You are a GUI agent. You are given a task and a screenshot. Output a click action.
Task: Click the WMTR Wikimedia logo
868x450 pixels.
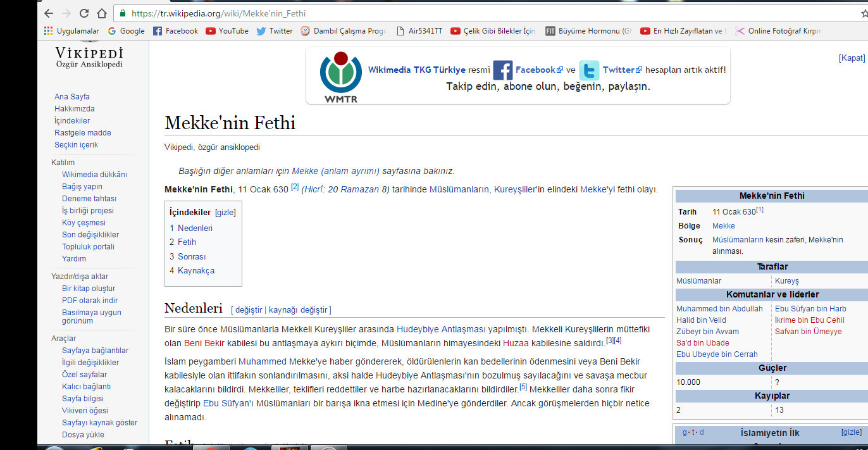pyautogui.click(x=340, y=76)
